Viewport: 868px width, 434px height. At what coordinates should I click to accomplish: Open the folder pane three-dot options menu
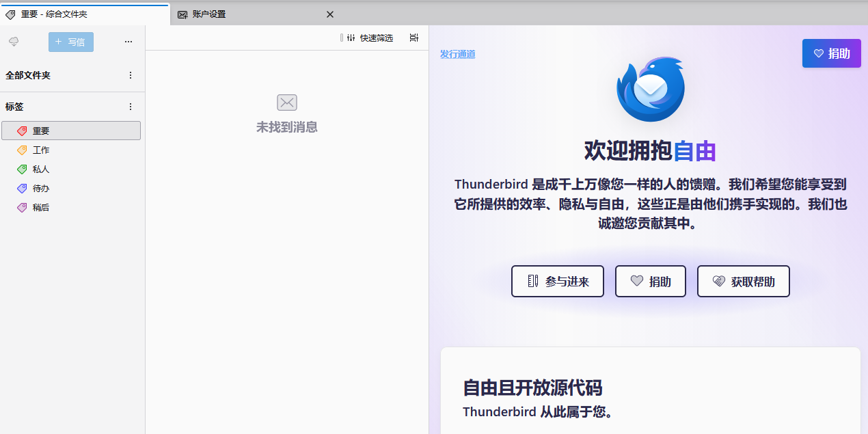[128, 42]
